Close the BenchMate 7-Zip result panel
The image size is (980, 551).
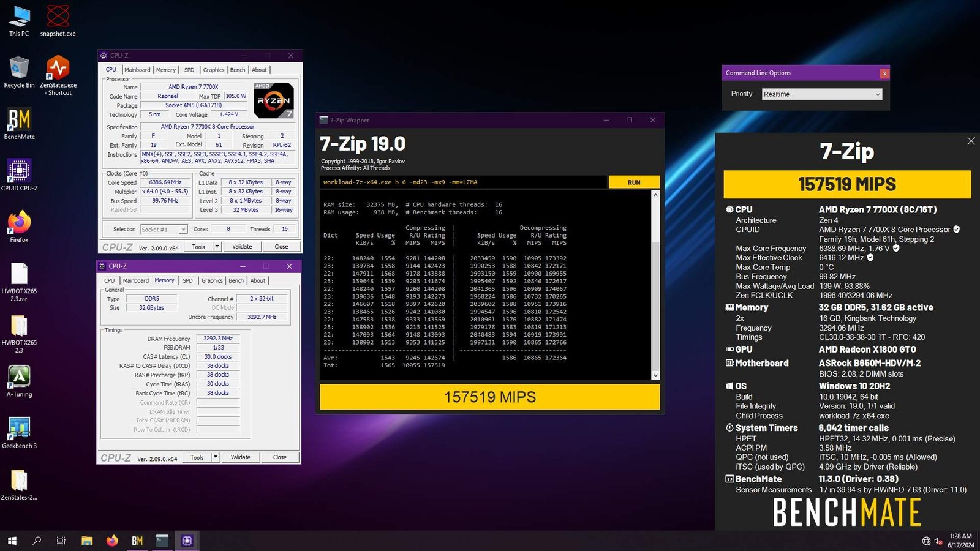coord(971,141)
